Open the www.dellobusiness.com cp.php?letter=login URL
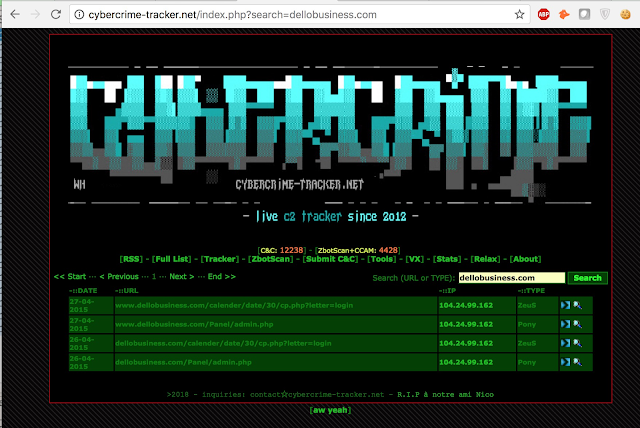The image size is (640, 428). [x=234, y=305]
